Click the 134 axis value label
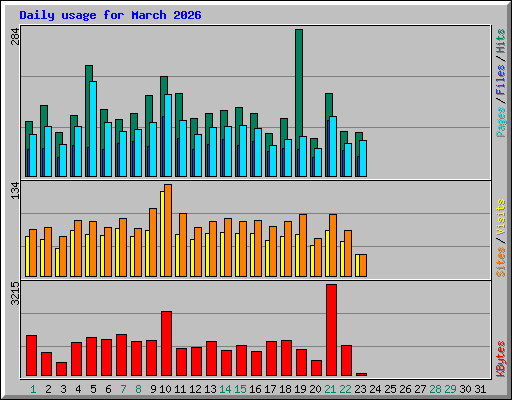The height and width of the screenshot is (400, 512). [x=15, y=191]
